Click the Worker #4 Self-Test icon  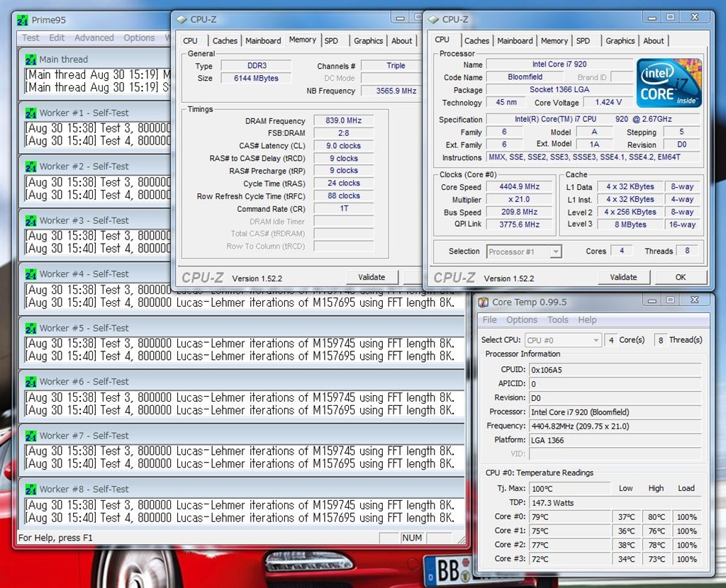(30, 274)
